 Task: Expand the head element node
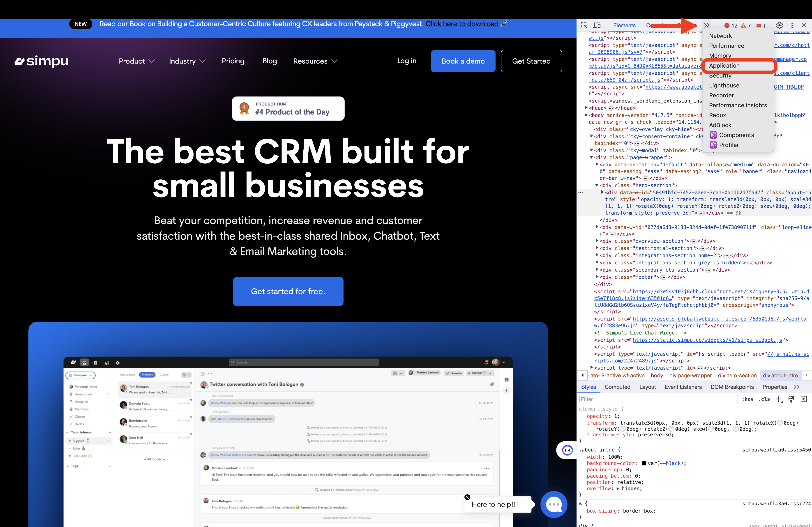click(x=586, y=108)
